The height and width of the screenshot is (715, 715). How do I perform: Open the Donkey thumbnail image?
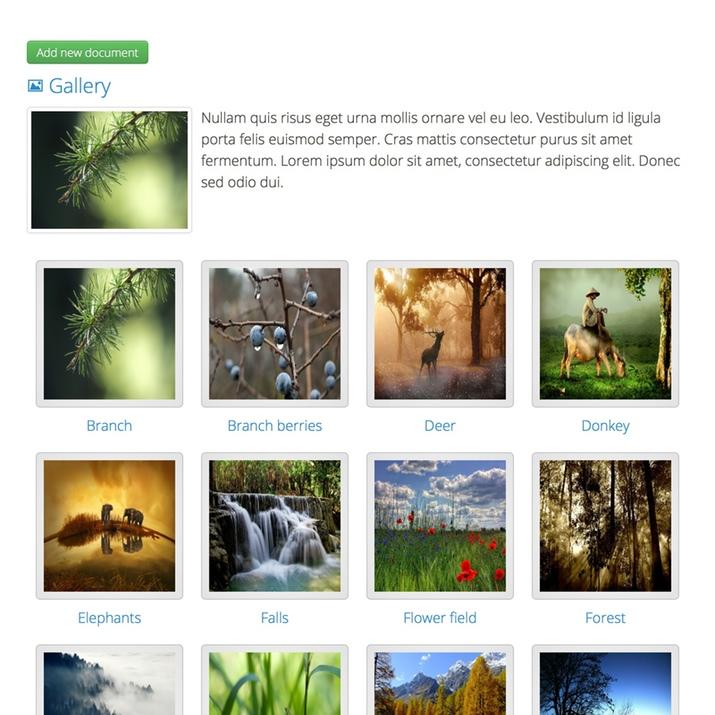coord(606,334)
